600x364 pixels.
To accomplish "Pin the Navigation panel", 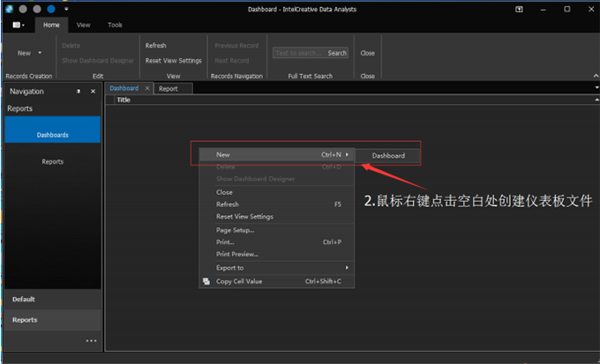I will tap(79, 92).
